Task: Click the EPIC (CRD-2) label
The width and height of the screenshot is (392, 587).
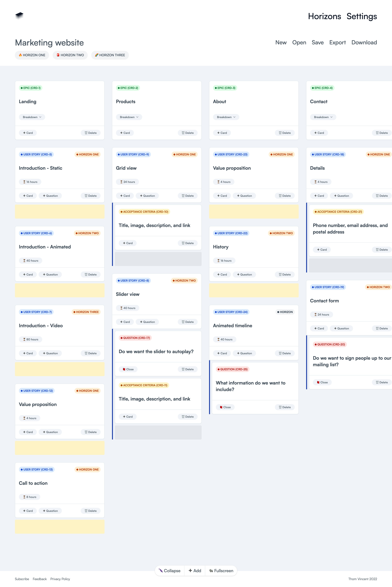Action: (x=128, y=88)
